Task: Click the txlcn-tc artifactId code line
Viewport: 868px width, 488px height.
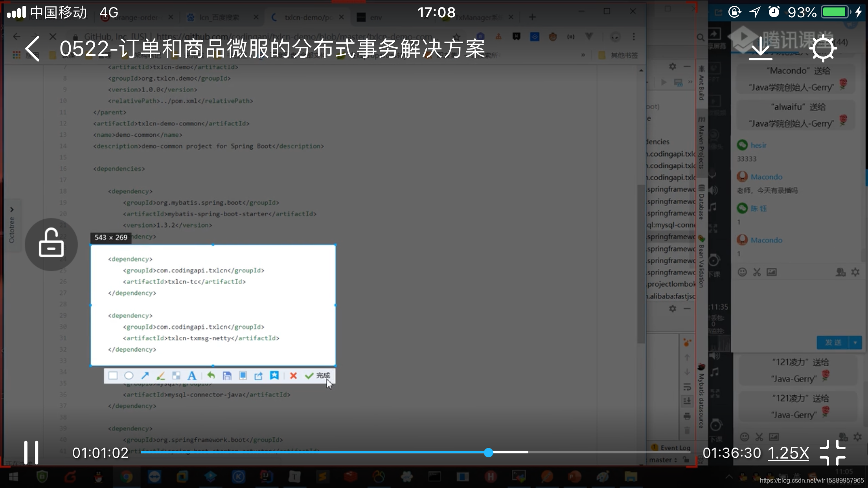Action: point(184,281)
